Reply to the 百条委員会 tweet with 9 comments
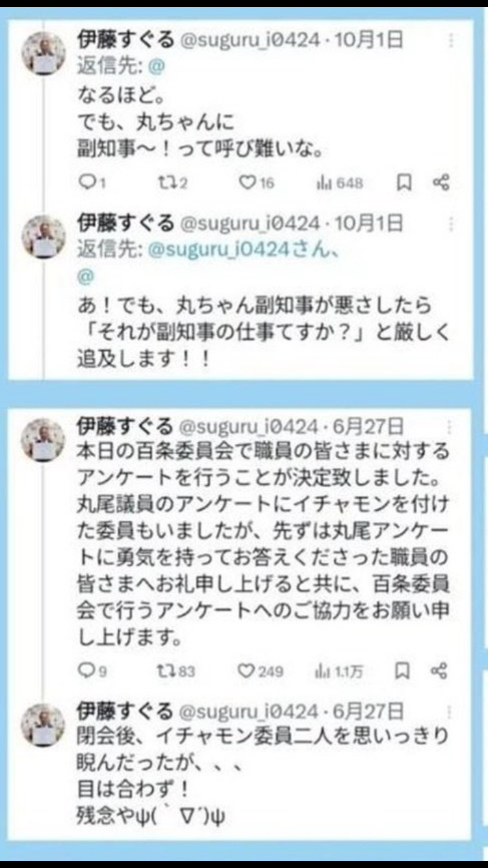The height and width of the screenshot is (868, 488). [x=91, y=671]
